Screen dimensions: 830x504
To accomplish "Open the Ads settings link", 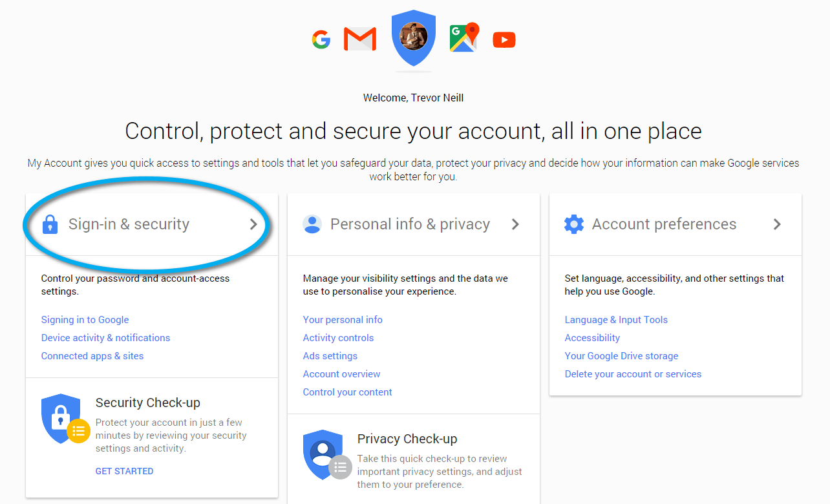I will pos(330,356).
